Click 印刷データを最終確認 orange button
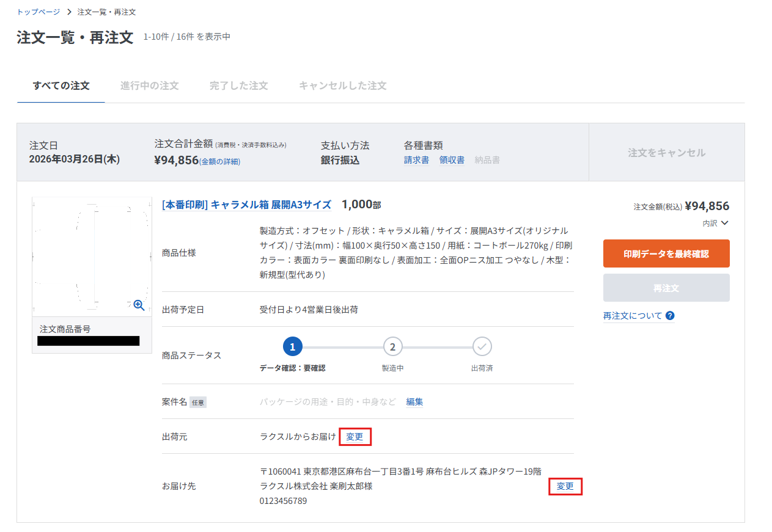The height and width of the screenshot is (532, 772). [x=666, y=253]
